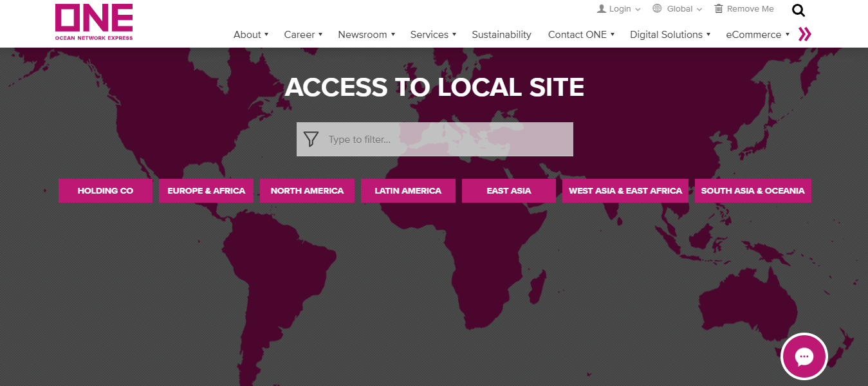Expand the Services menu
The width and height of the screenshot is (868, 386).
click(x=433, y=35)
